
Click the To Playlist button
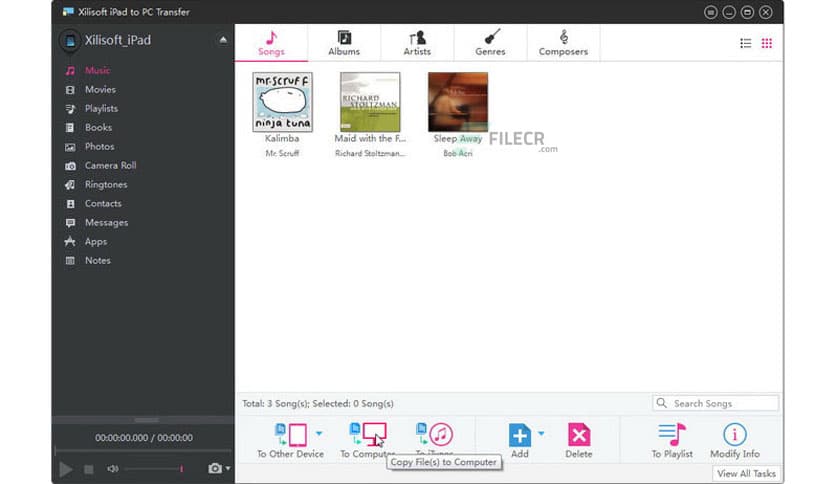click(x=672, y=441)
